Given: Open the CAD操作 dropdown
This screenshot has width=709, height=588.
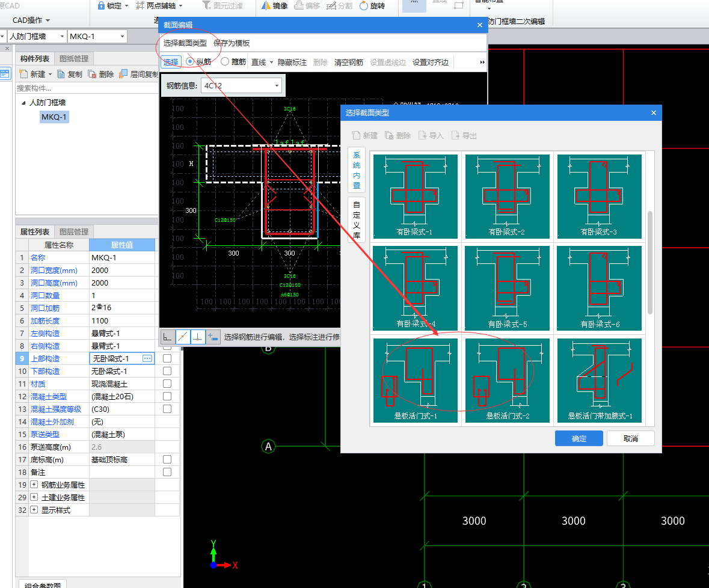Looking at the screenshot, I should [x=31, y=20].
